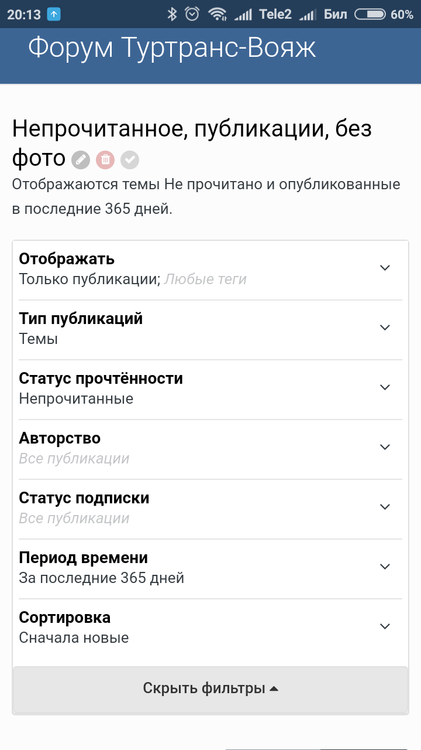Select the Сначала новые sort value
Screen dimensions: 421x750
(x=74, y=638)
